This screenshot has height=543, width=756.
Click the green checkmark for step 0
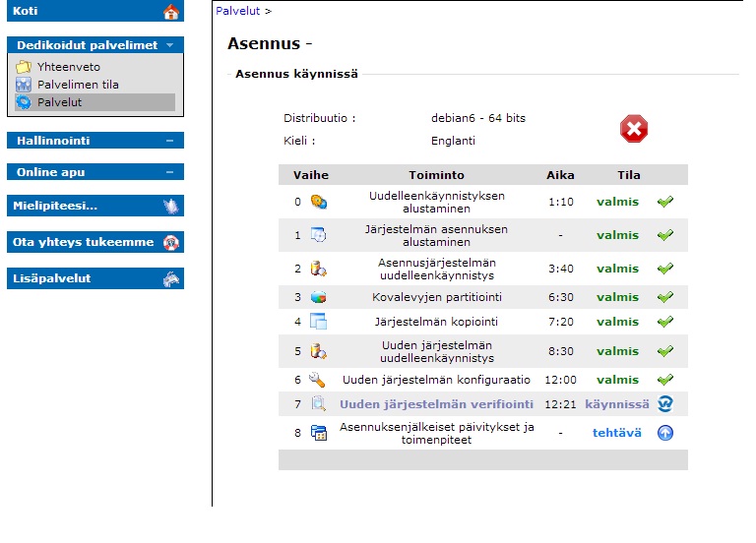(x=665, y=202)
